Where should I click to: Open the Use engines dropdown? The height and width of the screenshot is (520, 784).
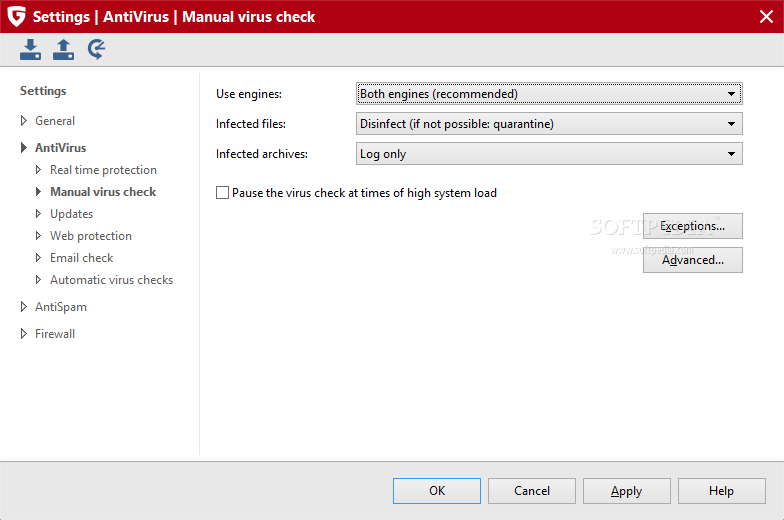549,94
